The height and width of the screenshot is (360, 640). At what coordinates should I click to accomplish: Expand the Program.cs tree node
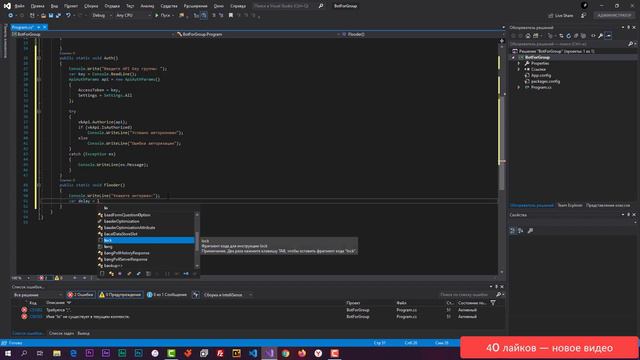519,87
